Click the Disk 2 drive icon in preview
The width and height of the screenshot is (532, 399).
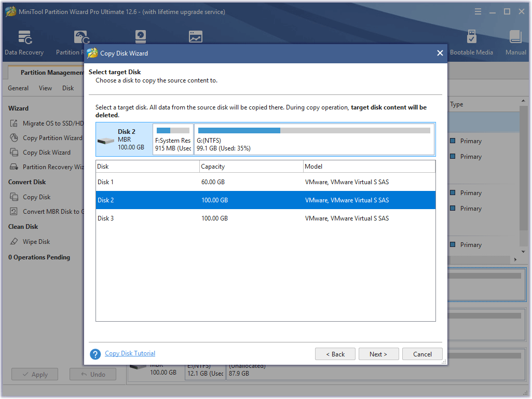(x=105, y=140)
